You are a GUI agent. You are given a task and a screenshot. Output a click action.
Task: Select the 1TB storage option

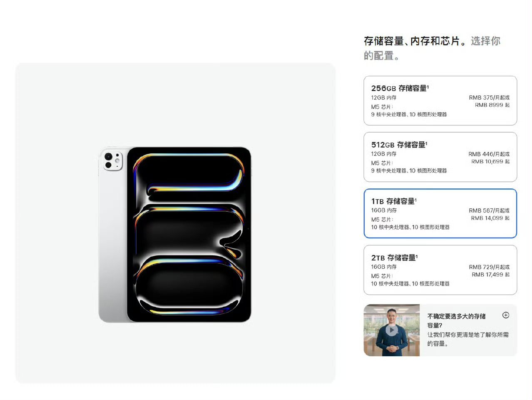tap(440, 213)
